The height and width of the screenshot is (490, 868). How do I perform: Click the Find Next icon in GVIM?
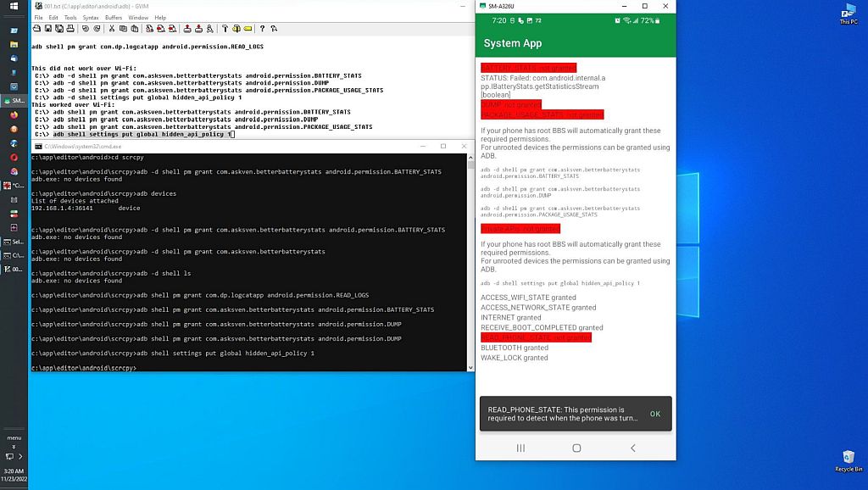(160, 28)
